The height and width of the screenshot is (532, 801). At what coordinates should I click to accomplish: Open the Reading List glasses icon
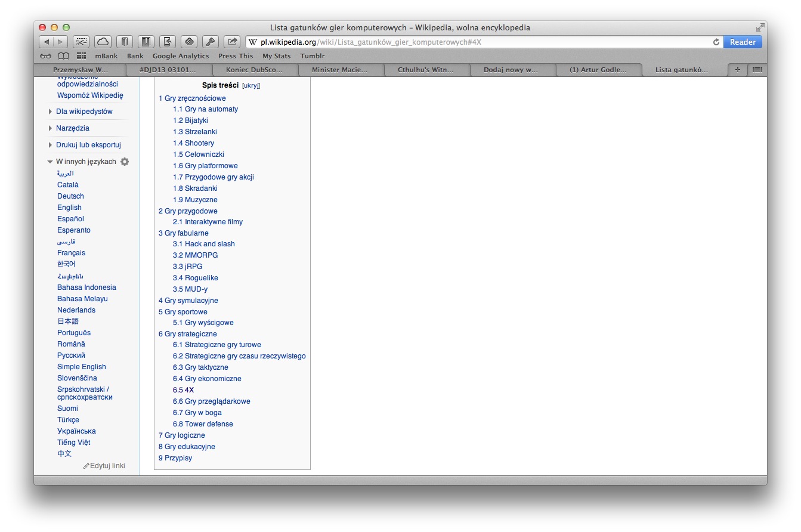click(46, 56)
